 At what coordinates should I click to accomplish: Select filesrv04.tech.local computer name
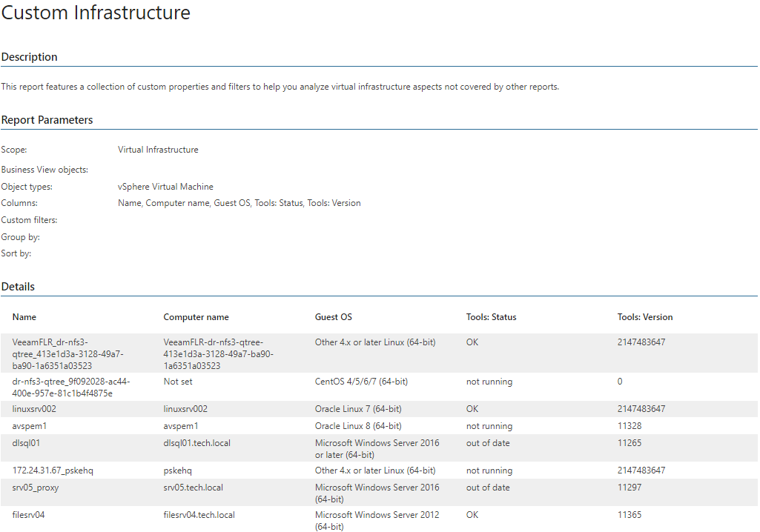[x=199, y=515]
